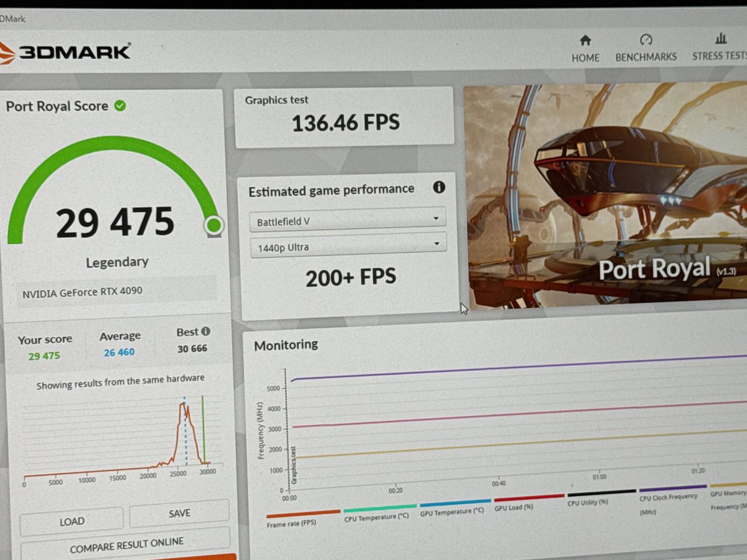
Task: Open the Benchmarks section
Action: [646, 49]
